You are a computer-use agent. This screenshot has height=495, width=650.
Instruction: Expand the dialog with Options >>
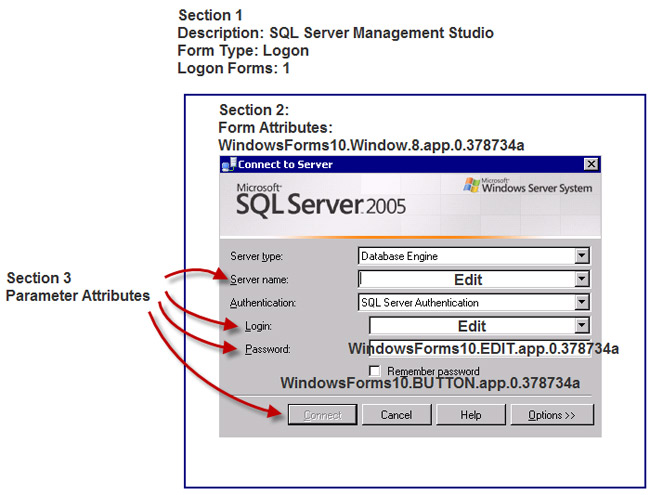[552, 415]
